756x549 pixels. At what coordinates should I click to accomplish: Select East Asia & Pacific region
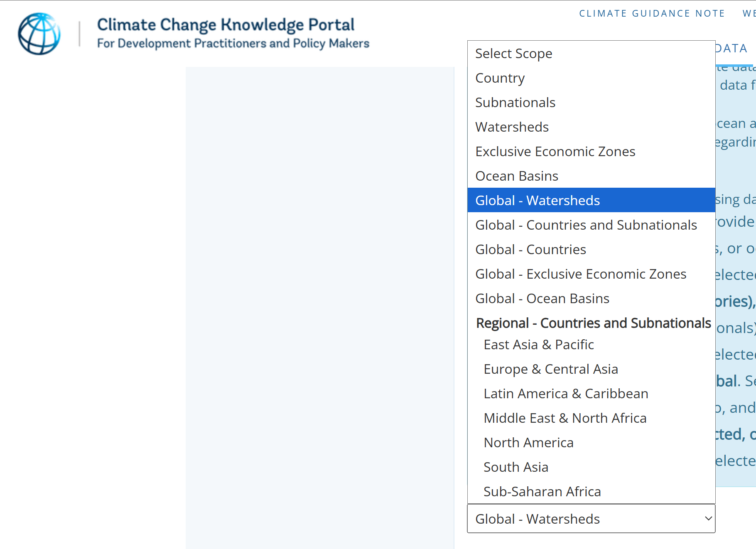click(x=538, y=345)
